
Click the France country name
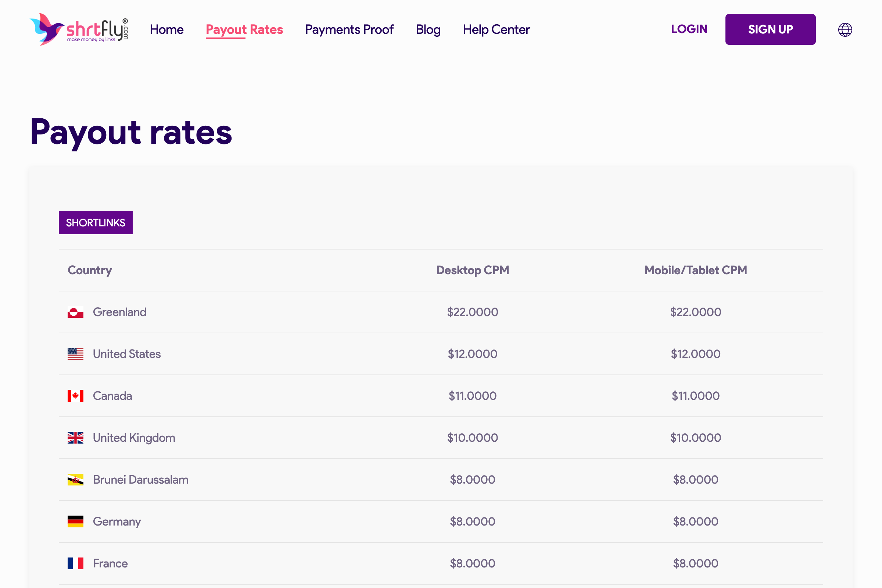[x=110, y=563]
